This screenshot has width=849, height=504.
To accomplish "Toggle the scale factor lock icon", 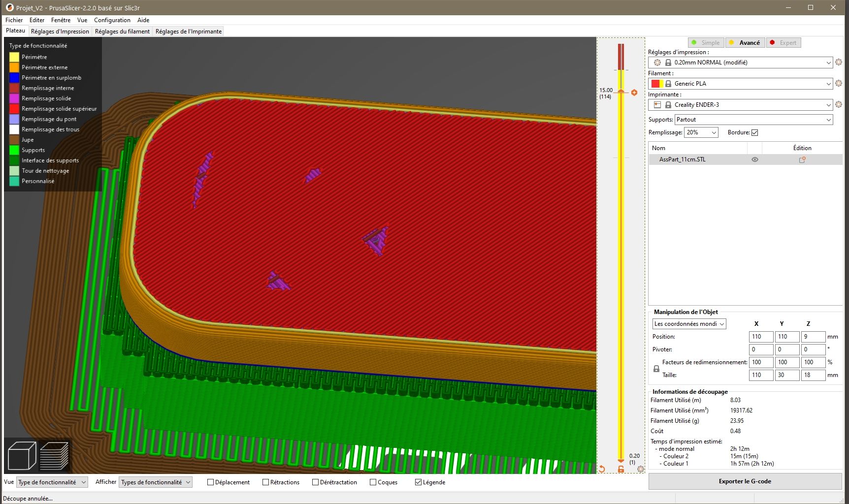I will 656,369.
